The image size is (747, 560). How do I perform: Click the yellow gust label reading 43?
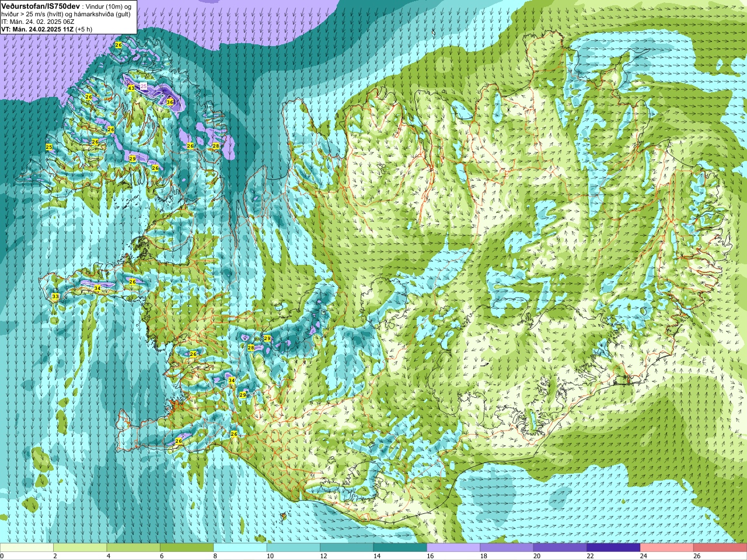pyautogui.click(x=131, y=88)
